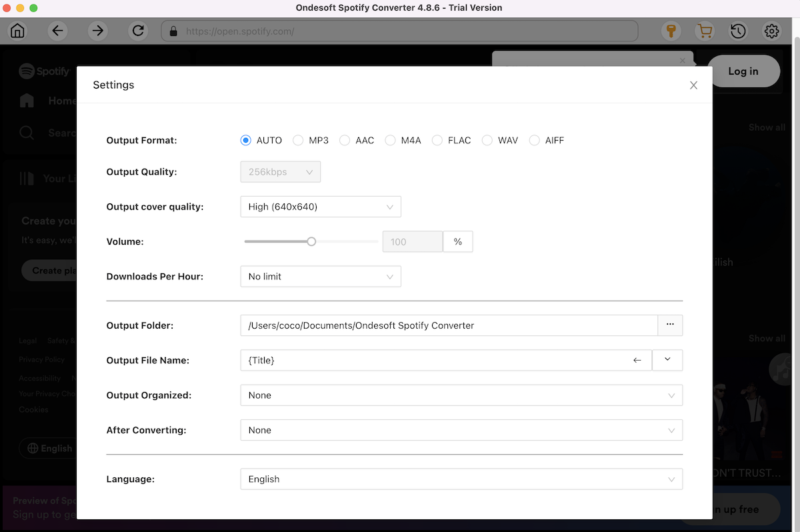This screenshot has height=532, width=800.
Task: Click the Home icon in the toolbar
Action: [17, 31]
